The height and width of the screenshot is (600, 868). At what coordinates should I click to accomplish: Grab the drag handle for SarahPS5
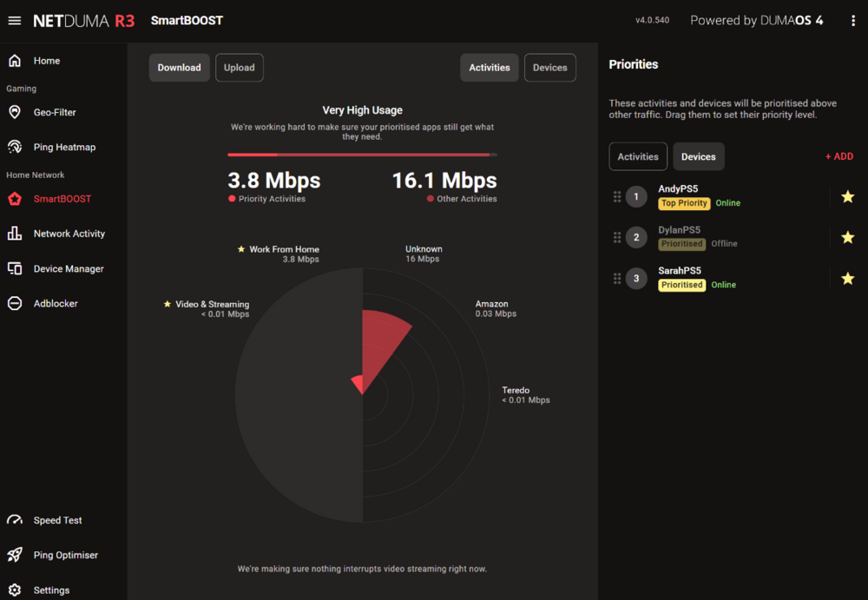[616, 279]
